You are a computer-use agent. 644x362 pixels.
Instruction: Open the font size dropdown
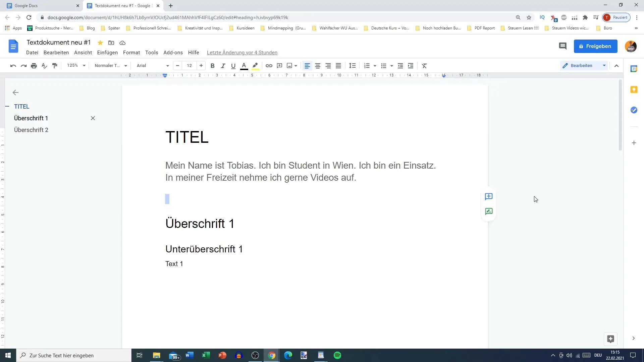pyautogui.click(x=189, y=65)
